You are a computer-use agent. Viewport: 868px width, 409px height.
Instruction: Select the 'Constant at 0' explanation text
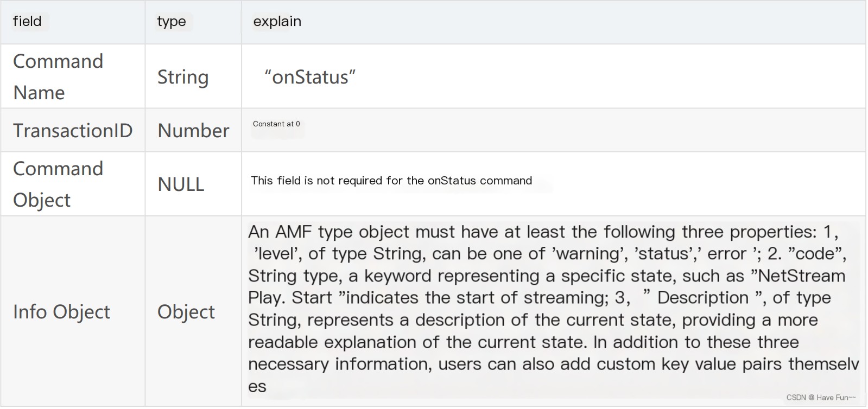click(276, 124)
